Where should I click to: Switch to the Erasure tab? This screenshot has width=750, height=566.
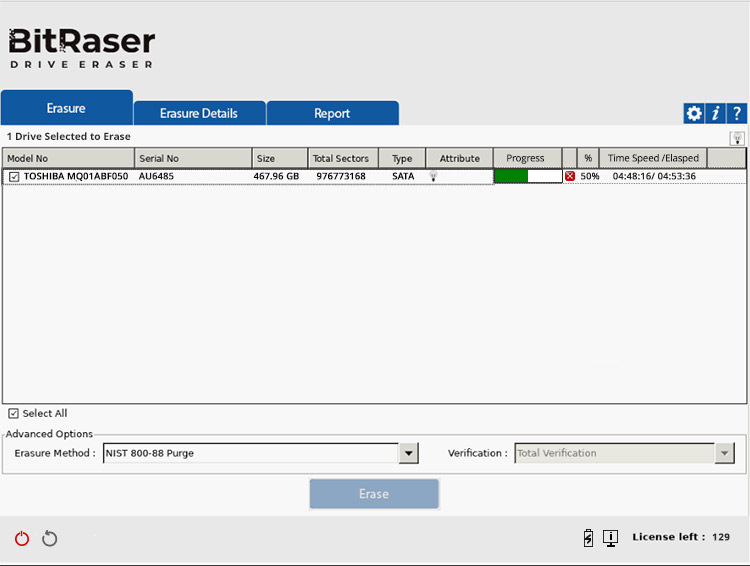tap(66, 108)
